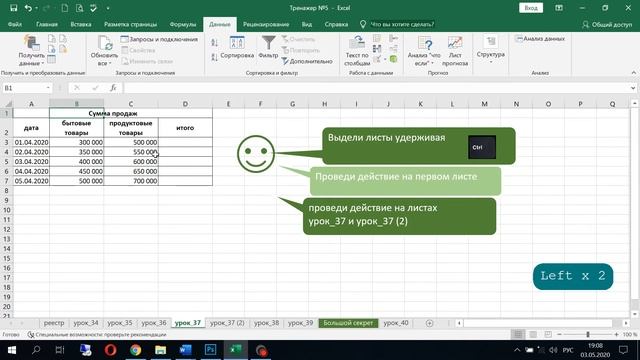Open the Sort dialog icon
This screenshot has height=360, width=640.
coord(237,42)
